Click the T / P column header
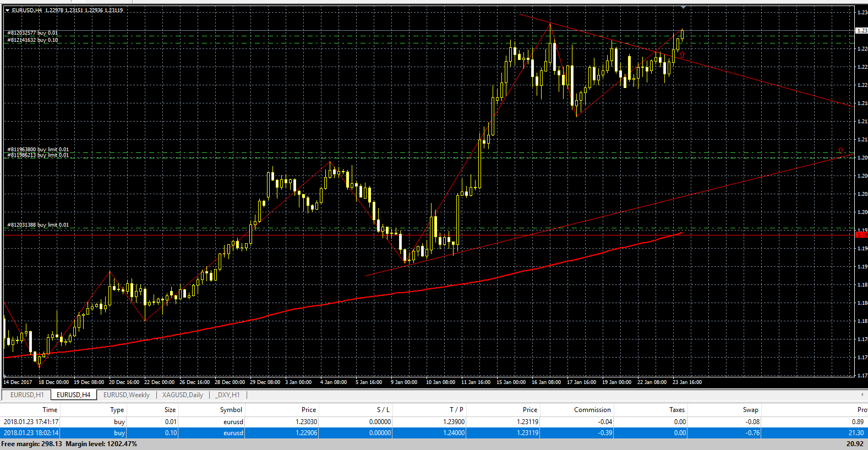Viewport: 868px width, 450px height. tap(429, 410)
